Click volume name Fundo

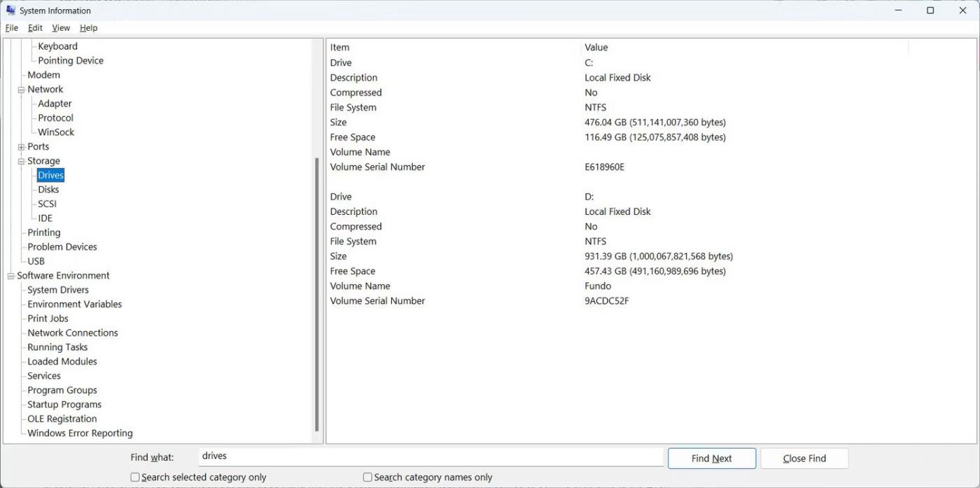click(x=598, y=286)
